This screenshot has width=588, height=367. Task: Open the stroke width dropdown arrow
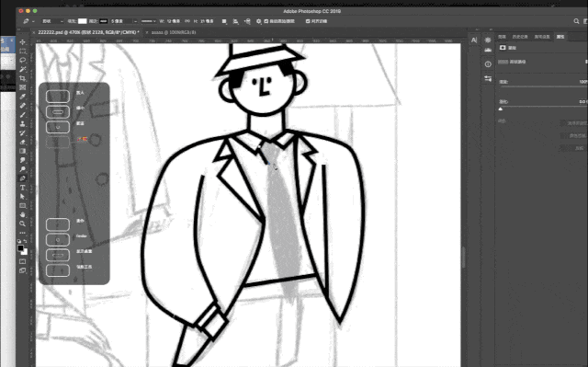135,21
